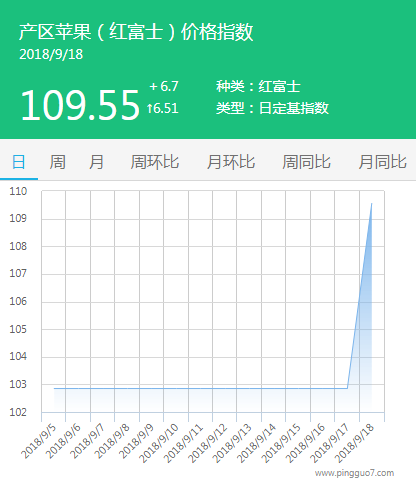416x482 pixels.
Task: Click the y-axis label 106
Action: 18,301
